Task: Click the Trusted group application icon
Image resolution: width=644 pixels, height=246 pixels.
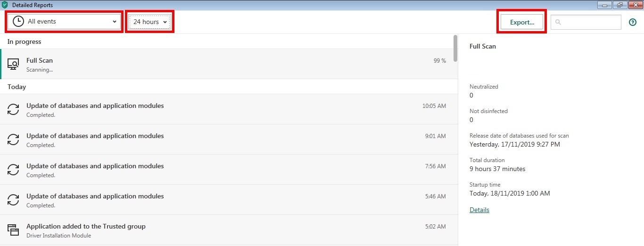Action: pos(13,230)
